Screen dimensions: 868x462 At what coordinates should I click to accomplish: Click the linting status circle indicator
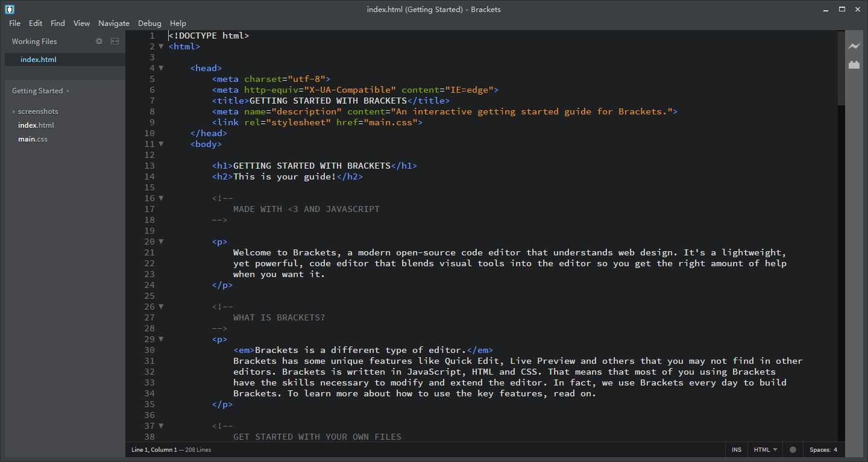[793, 450]
